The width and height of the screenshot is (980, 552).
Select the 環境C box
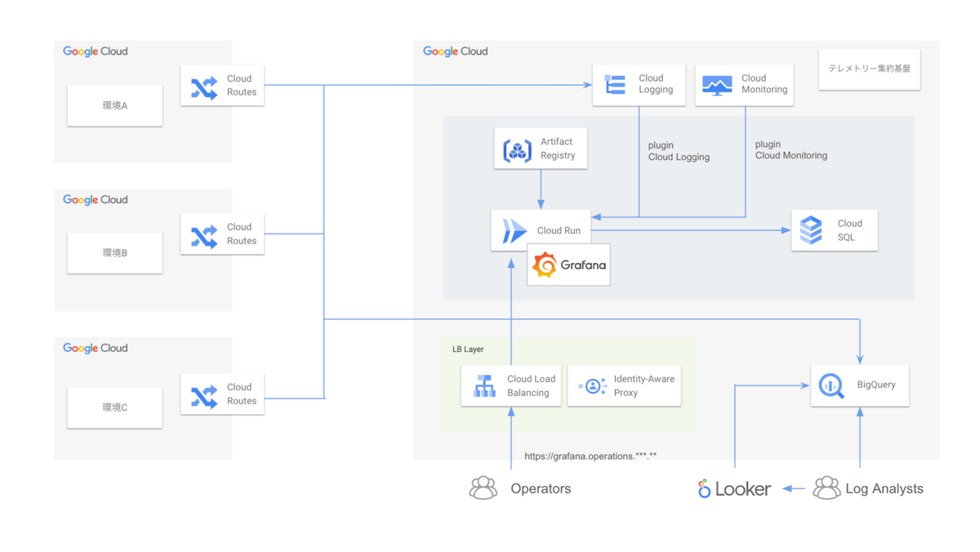[114, 407]
